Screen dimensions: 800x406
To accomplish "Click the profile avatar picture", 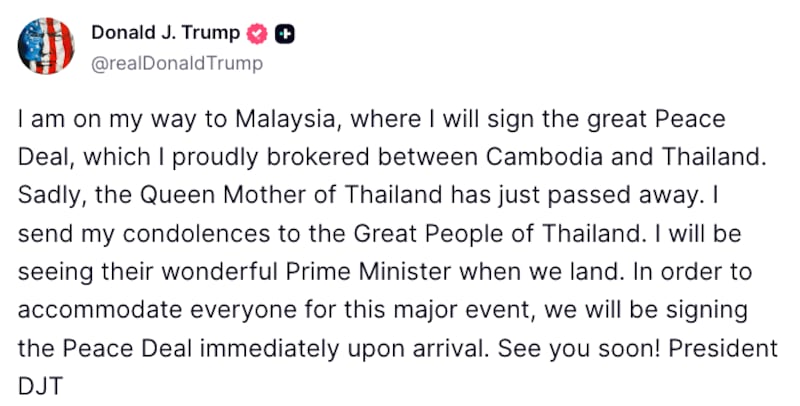I will tap(46, 46).
